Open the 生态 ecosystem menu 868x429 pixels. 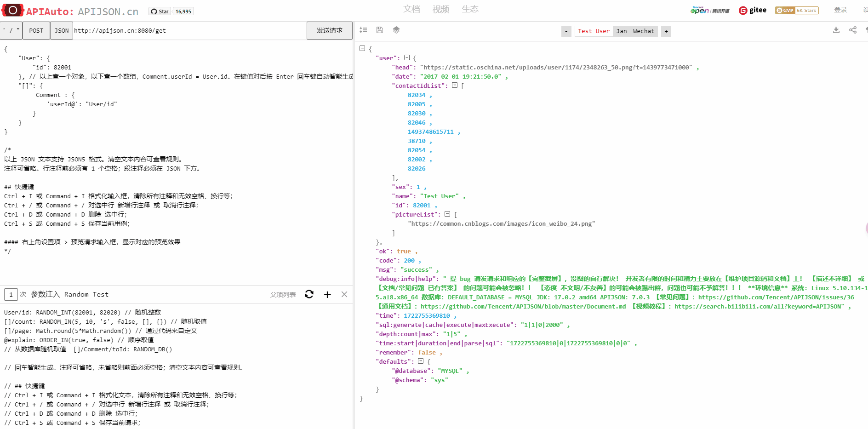tap(470, 9)
